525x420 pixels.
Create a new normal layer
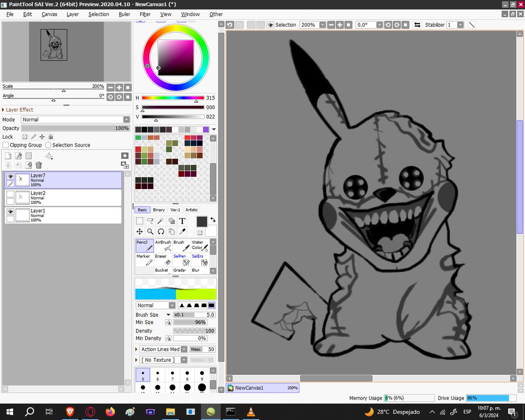pos(8,156)
